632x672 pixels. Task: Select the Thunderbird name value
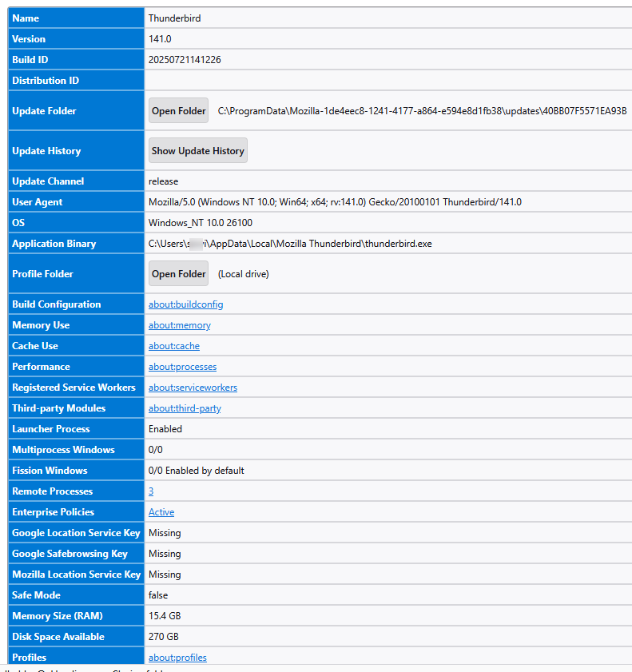[x=174, y=18]
